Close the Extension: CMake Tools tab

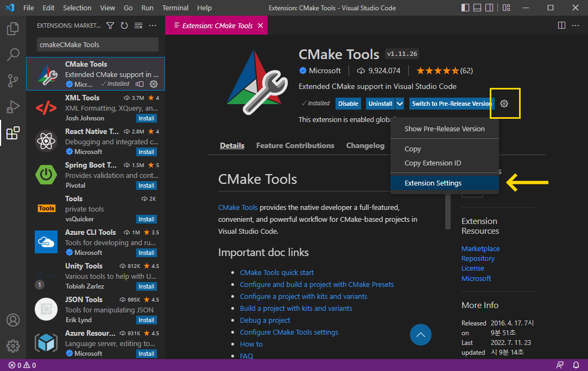pos(260,25)
